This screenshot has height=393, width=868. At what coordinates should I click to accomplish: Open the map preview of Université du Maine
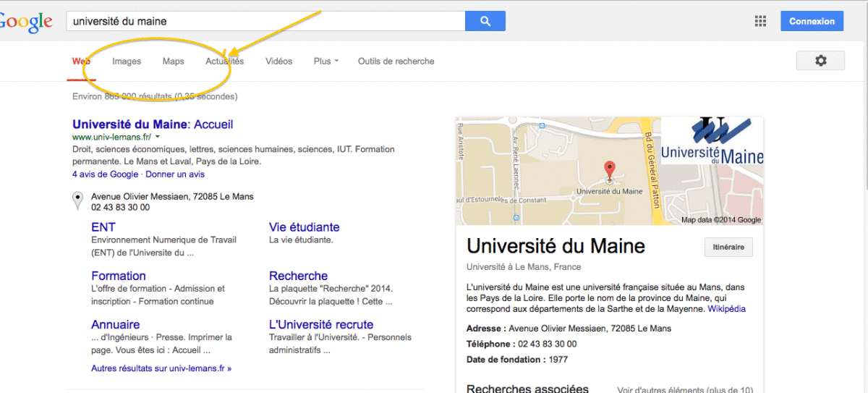tap(609, 171)
